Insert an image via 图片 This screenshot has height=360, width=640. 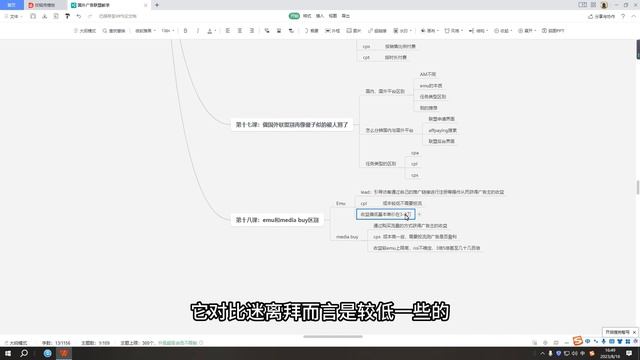[x=354, y=31]
